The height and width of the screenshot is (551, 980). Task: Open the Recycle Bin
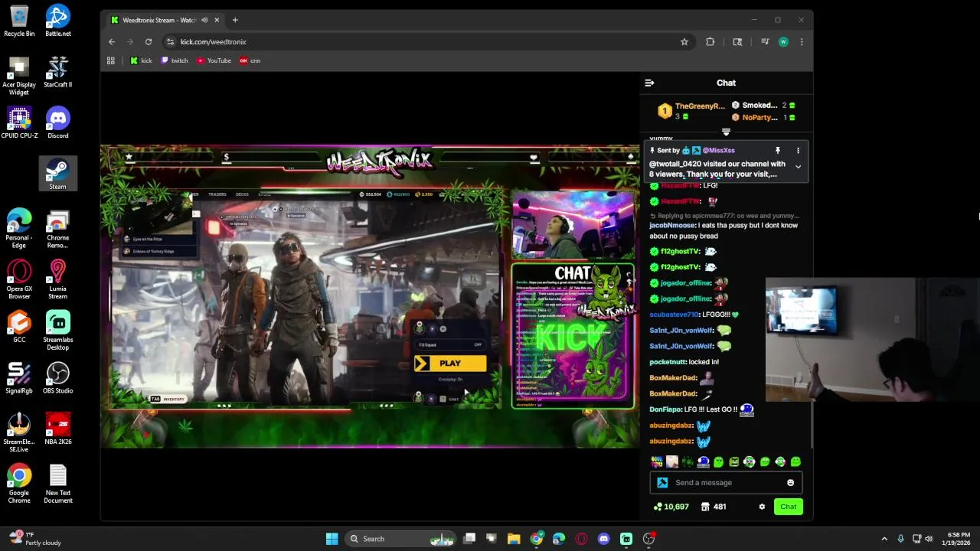coord(19,21)
